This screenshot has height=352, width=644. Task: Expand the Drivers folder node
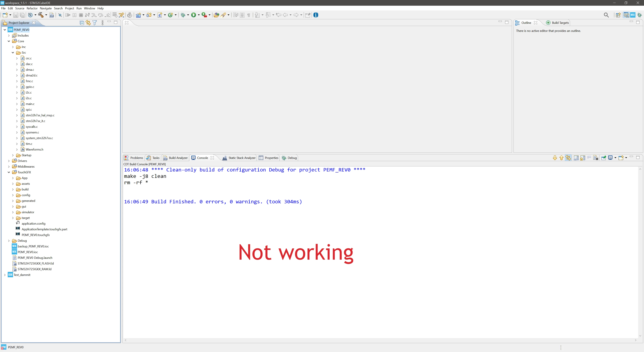(x=9, y=161)
